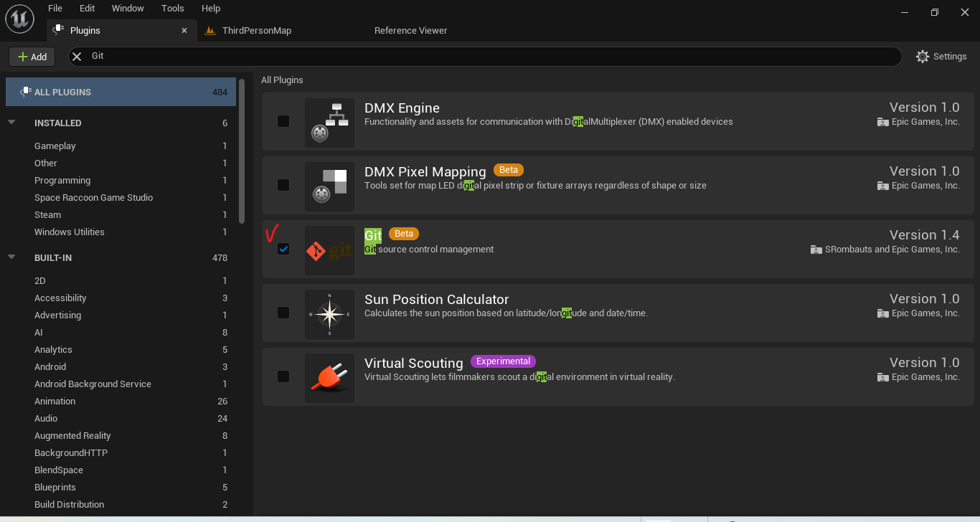Screen dimensions: 980x522
Task: Switch to the Reference Viewer tab
Action: point(410,31)
